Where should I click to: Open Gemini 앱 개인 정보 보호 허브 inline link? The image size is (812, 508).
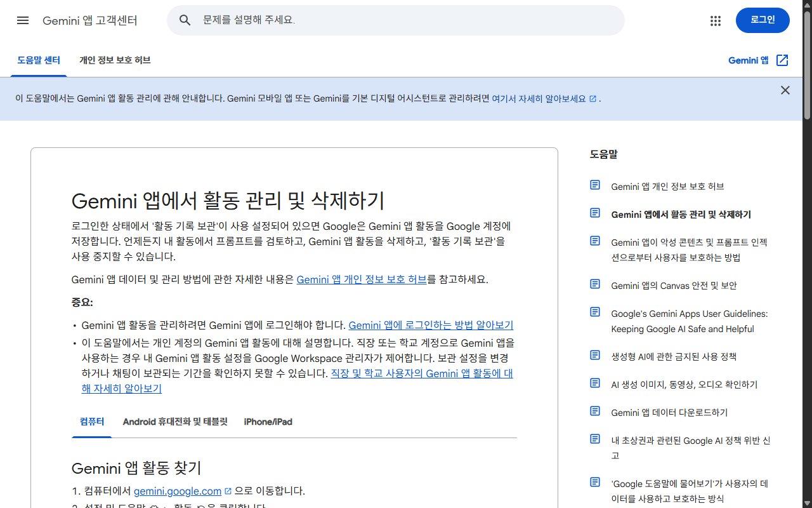pyautogui.click(x=362, y=279)
